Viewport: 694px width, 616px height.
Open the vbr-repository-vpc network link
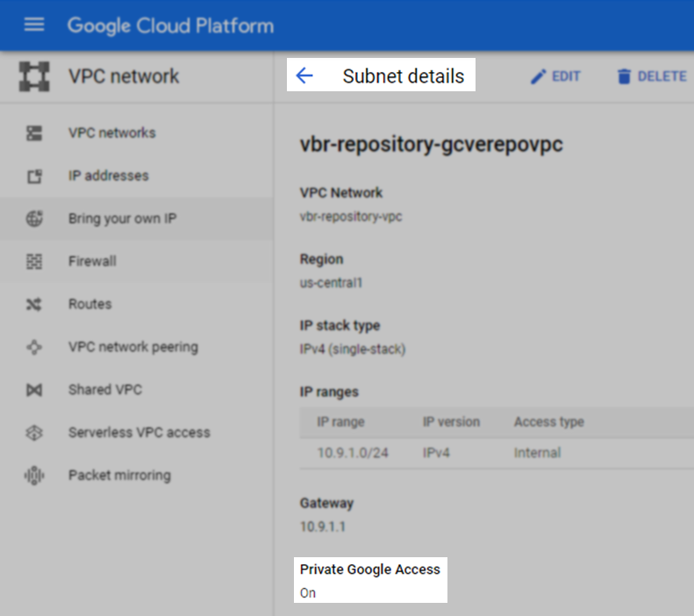(351, 217)
